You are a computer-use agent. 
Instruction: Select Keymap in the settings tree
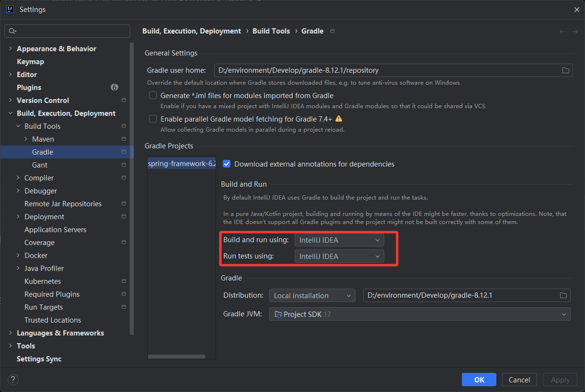tap(30, 62)
